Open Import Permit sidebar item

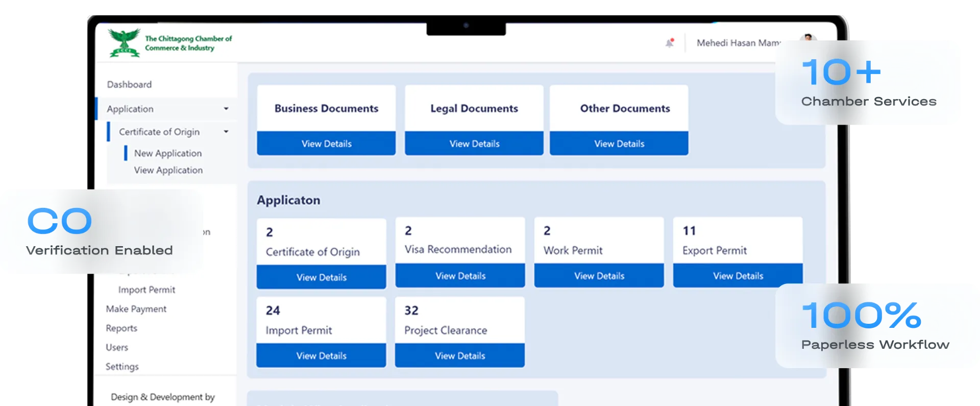[146, 290]
